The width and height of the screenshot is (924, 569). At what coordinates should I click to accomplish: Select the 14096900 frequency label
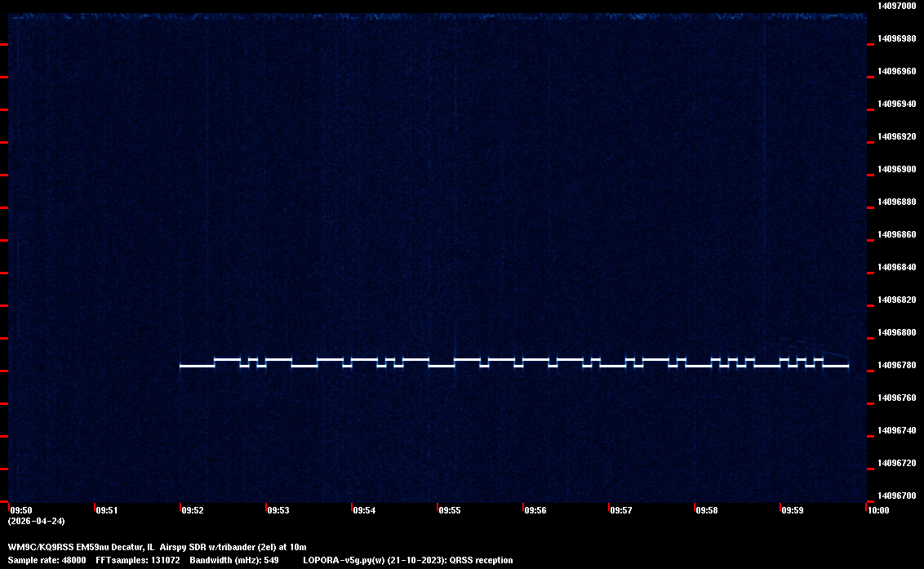[896, 169]
